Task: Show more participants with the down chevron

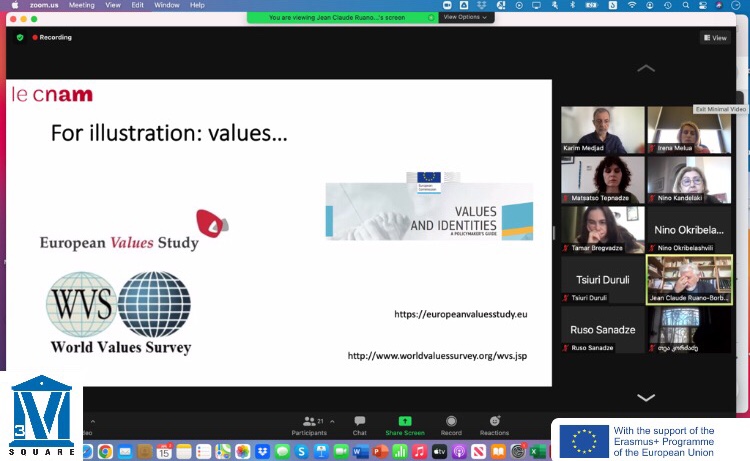Action: [646, 398]
